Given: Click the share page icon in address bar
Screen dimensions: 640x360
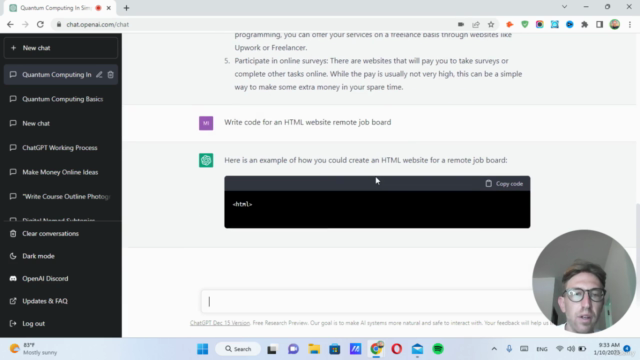Looking at the screenshot, I should coord(476,24).
